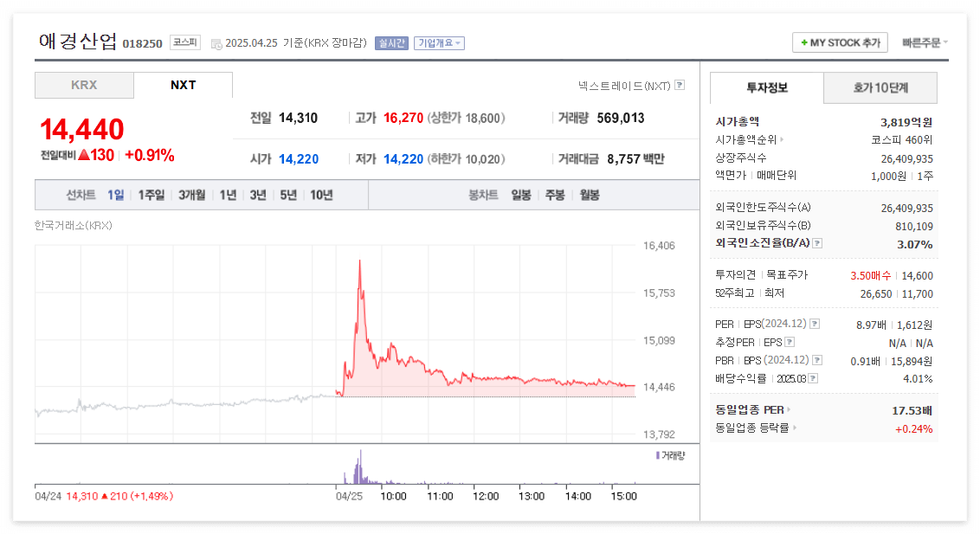Open the 넥스트레이드(NXT) help icon

pos(680,85)
